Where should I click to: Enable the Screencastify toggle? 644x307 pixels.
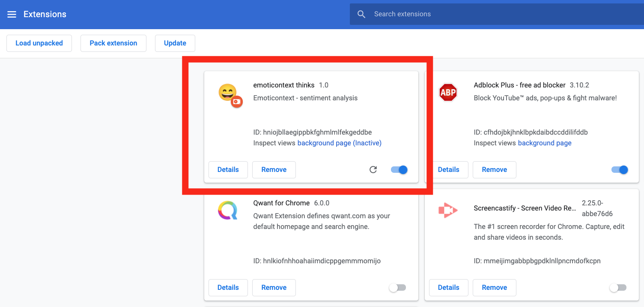click(x=618, y=288)
